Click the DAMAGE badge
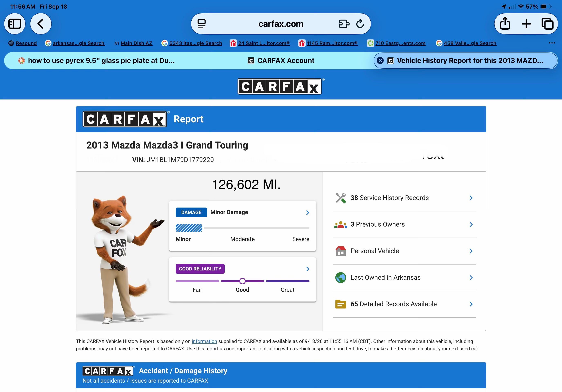562x392 pixels. pos(191,212)
